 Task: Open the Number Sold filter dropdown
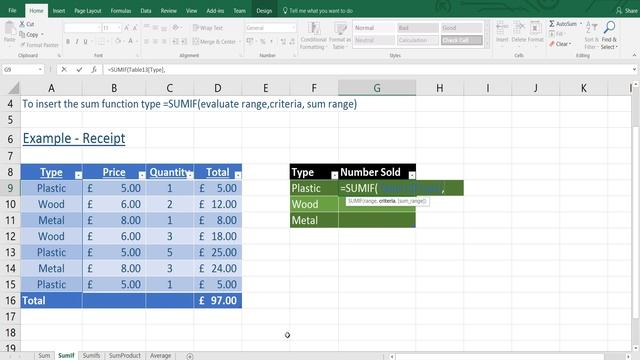tap(412, 175)
